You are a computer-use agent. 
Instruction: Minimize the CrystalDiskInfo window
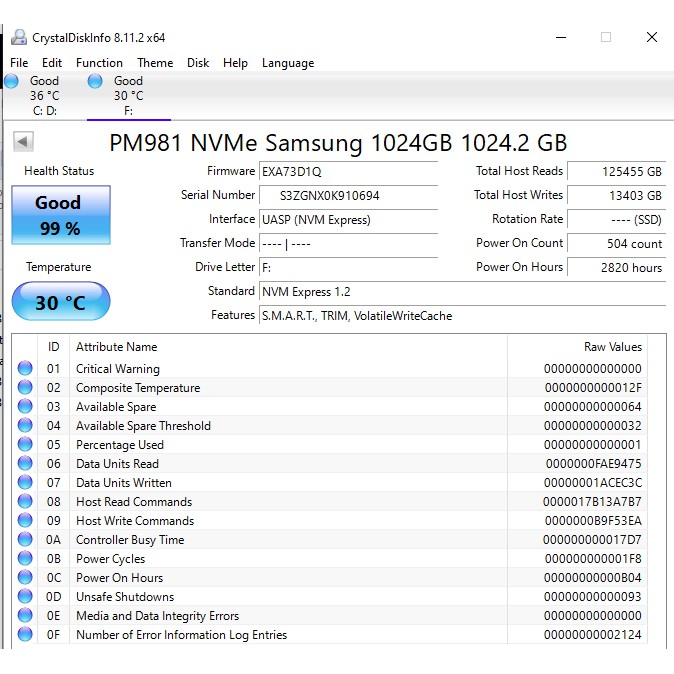point(561,37)
